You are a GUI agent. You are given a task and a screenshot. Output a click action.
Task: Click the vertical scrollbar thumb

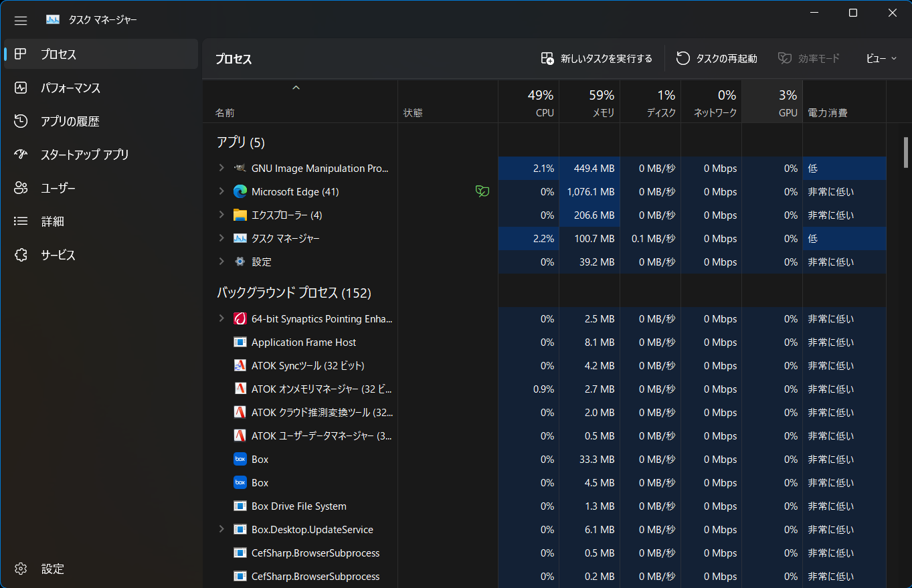pos(906,153)
